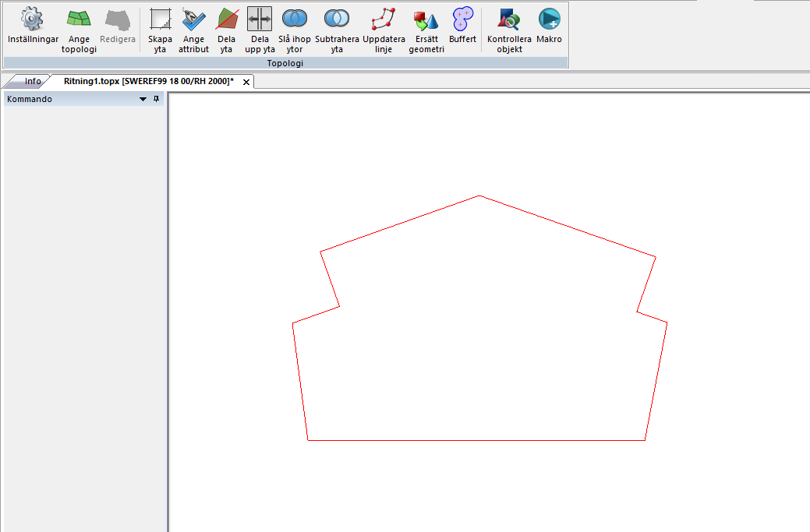Select the Skapa yta tool
Image resolution: width=810 pixels, height=532 pixels.
160,30
